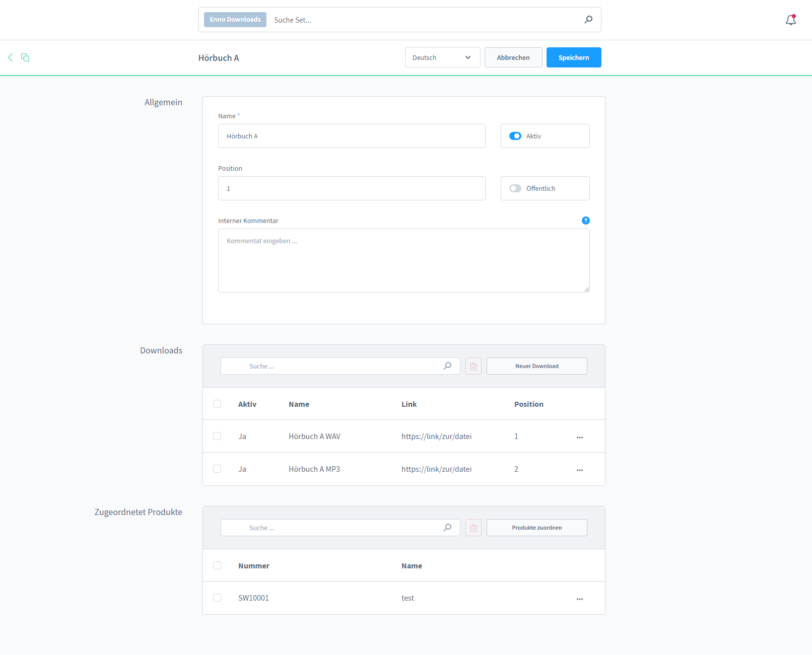The image size is (812, 655).
Task: Click the Enno Downloads search tag
Action: [x=235, y=20]
